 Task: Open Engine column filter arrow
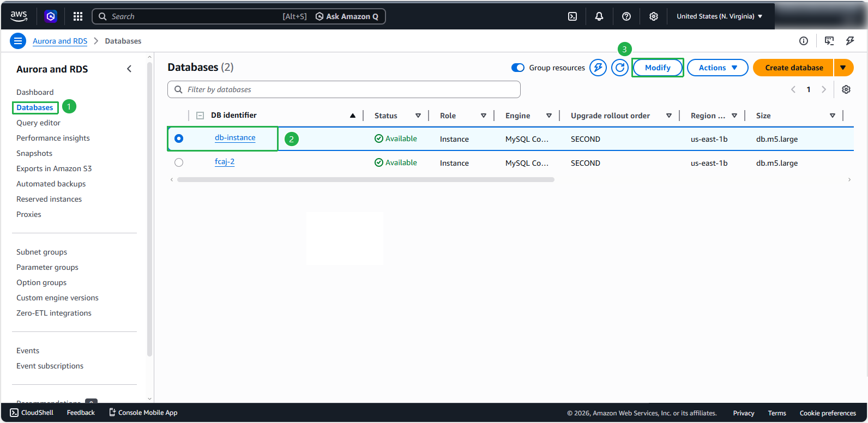coord(549,116)
